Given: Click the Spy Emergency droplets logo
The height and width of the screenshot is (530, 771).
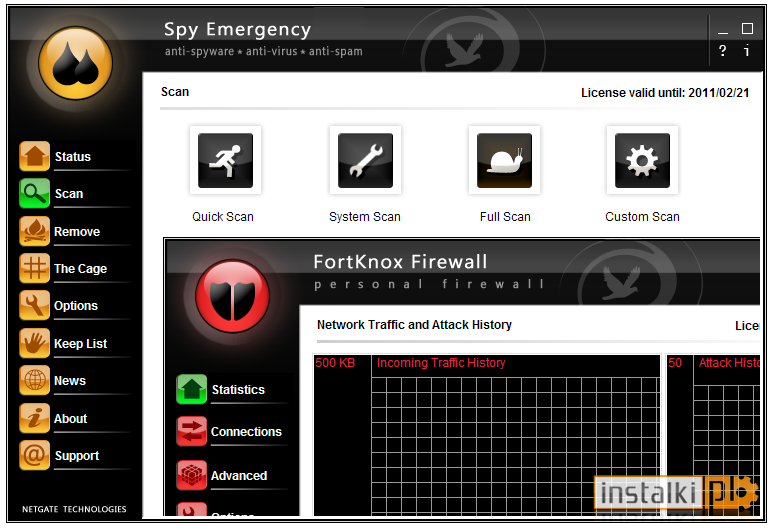Looking at the screenshot, I should [x=76, y=63].
